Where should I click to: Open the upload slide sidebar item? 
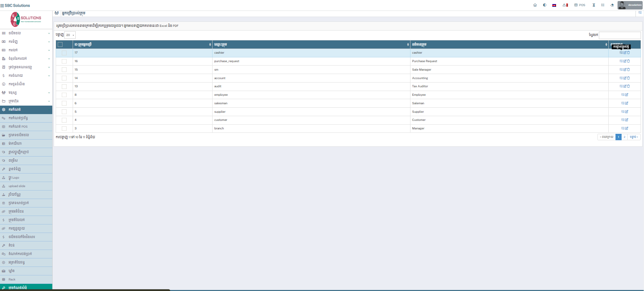[17, 186]
